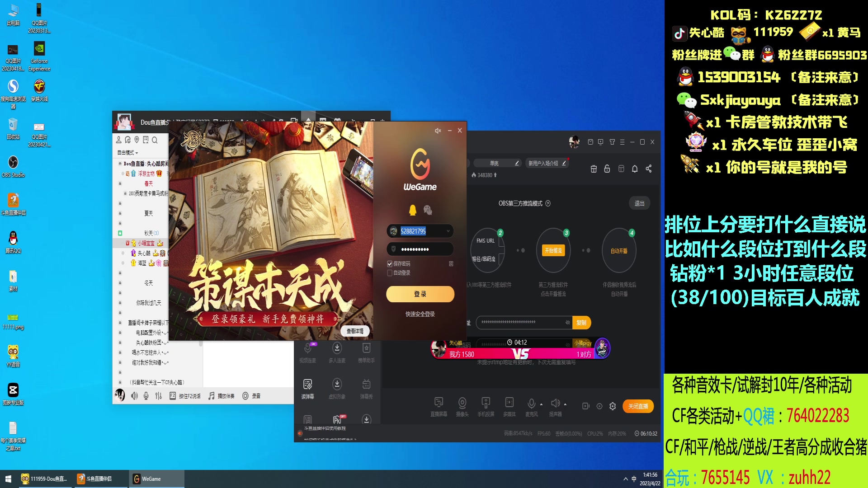This screenshot has width=868, height=488.
Task: Open the skin shirt icon in title bar
Action: (612, 142)
